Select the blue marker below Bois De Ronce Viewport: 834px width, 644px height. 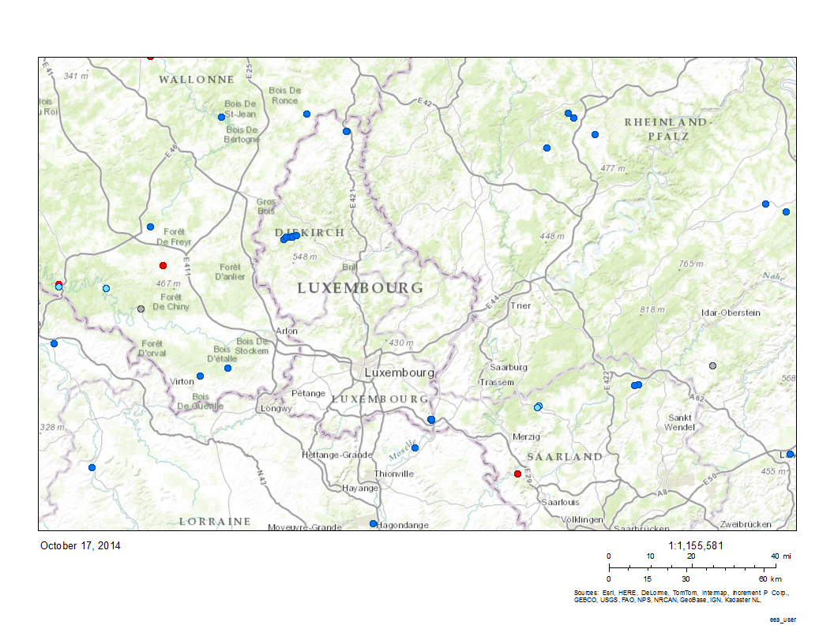click(306, 114)
